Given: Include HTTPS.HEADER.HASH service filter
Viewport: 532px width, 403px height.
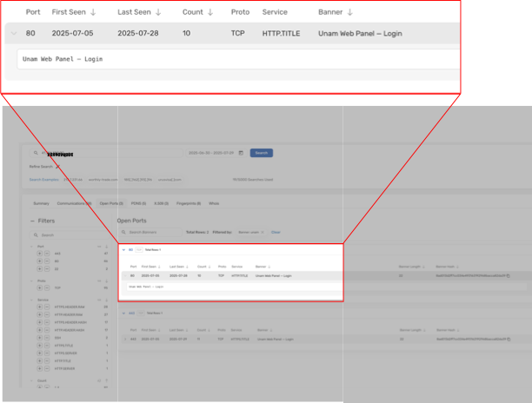Looking at the screenshot, I should tap(40, 322).
